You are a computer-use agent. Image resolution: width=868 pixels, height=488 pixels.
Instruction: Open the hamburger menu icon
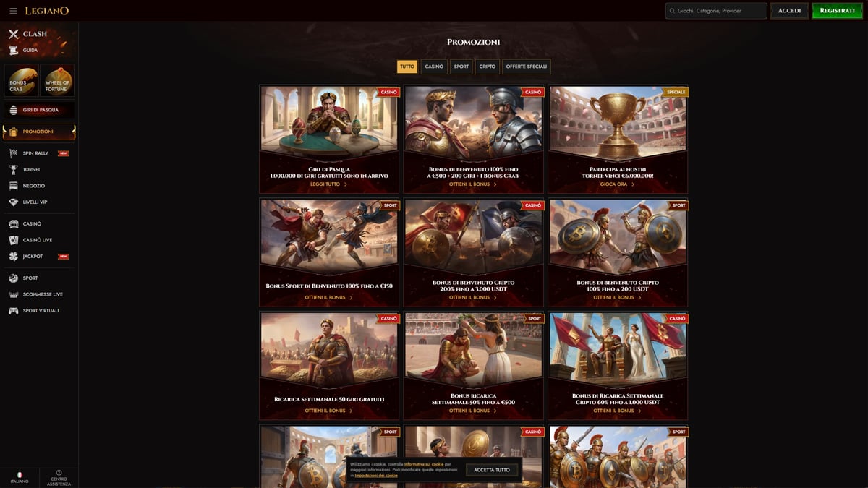tap(13, 11)
